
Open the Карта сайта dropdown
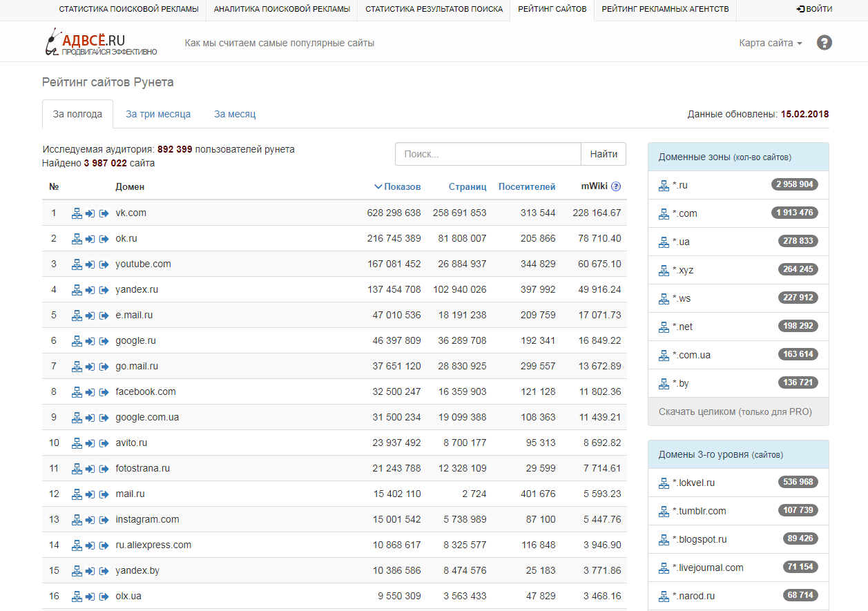coord(770,43)
